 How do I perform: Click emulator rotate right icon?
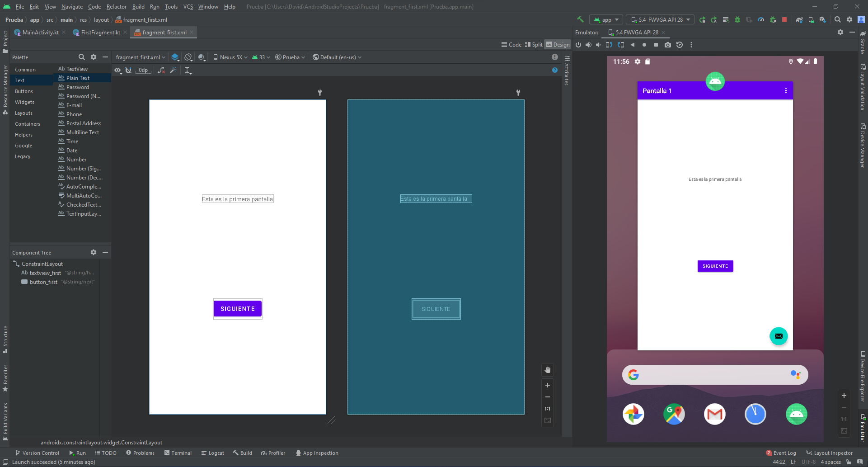click(x=621, y=45)
